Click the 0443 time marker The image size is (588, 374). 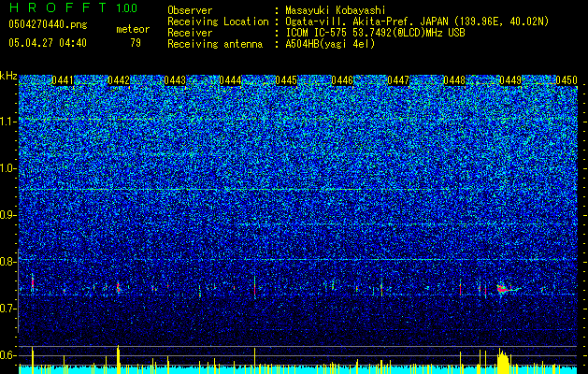[x=175, y=80]
